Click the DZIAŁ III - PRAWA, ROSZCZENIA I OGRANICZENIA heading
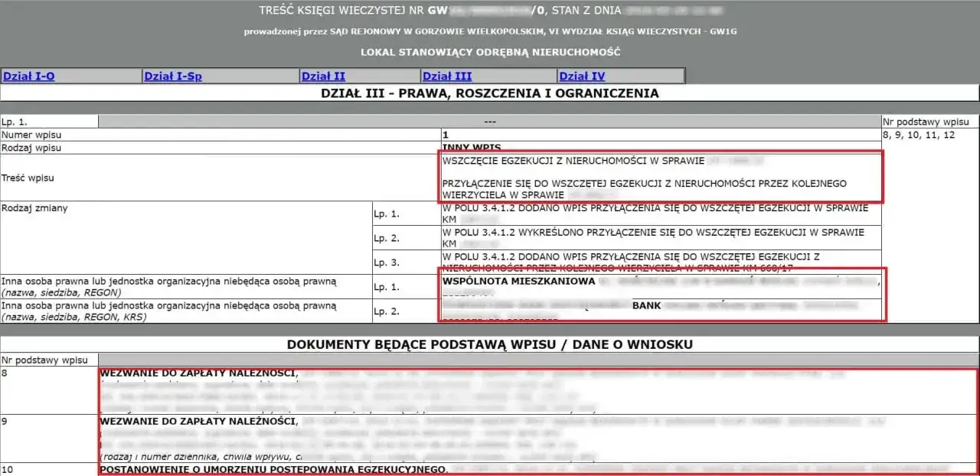Image resolution: width=980 pixels, height=476 pixels. [x=490, y=93]
